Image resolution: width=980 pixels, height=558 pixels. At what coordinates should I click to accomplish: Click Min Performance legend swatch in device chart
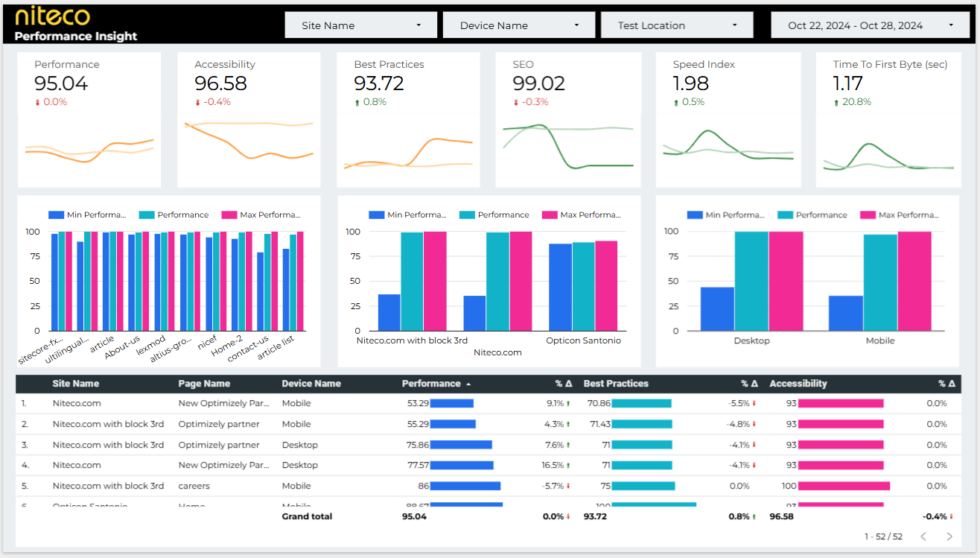click(695, 215)
